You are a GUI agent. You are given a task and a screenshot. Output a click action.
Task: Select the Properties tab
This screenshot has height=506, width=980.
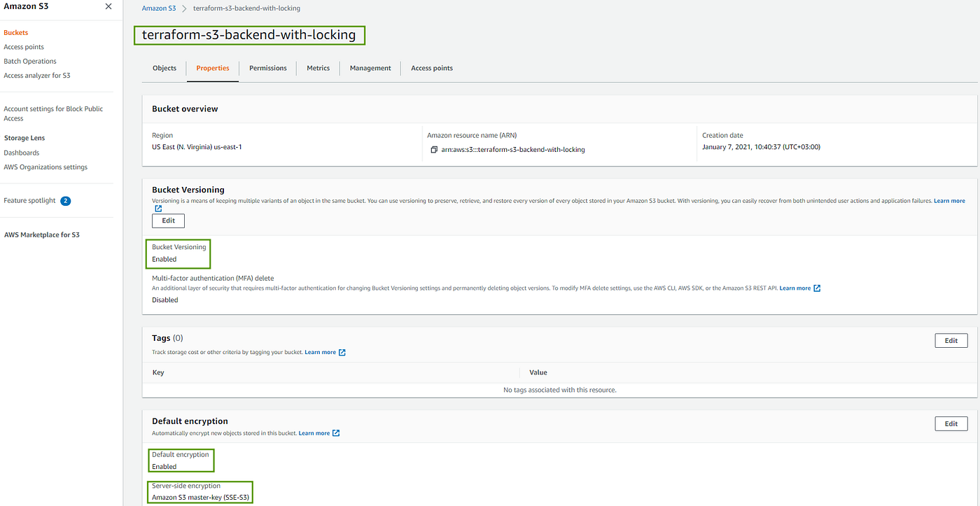coord(213,68)
